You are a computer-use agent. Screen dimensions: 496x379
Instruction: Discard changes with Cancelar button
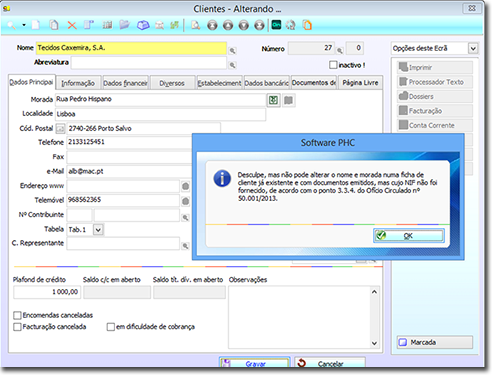click(x=330, y=363)
